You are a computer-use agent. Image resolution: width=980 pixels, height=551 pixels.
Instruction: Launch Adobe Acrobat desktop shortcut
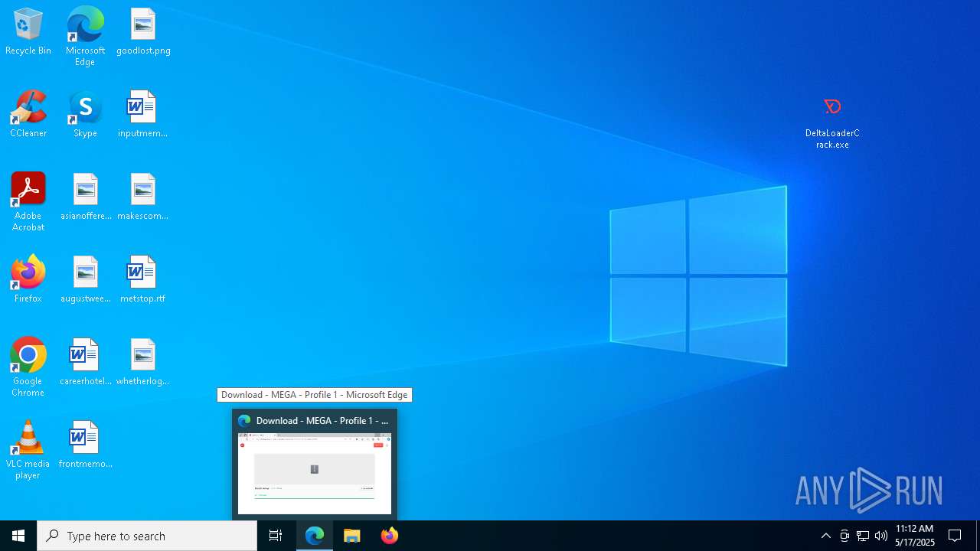(x=28, y=202)
